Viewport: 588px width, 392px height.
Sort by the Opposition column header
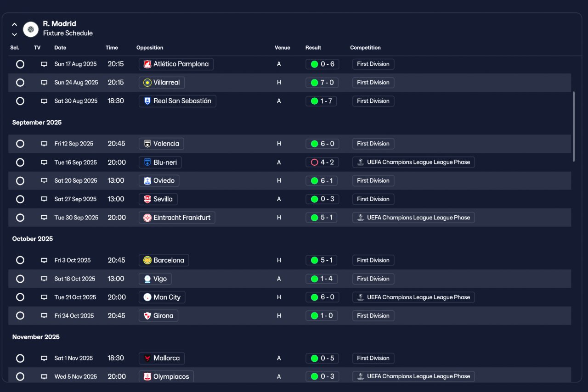coord(150,48)
